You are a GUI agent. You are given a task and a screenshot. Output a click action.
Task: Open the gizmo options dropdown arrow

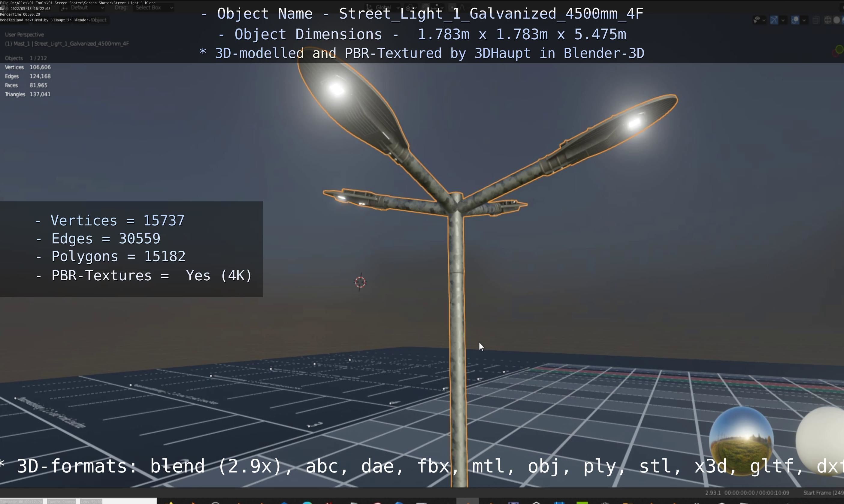pyautogui.click(x=783, y=21)
